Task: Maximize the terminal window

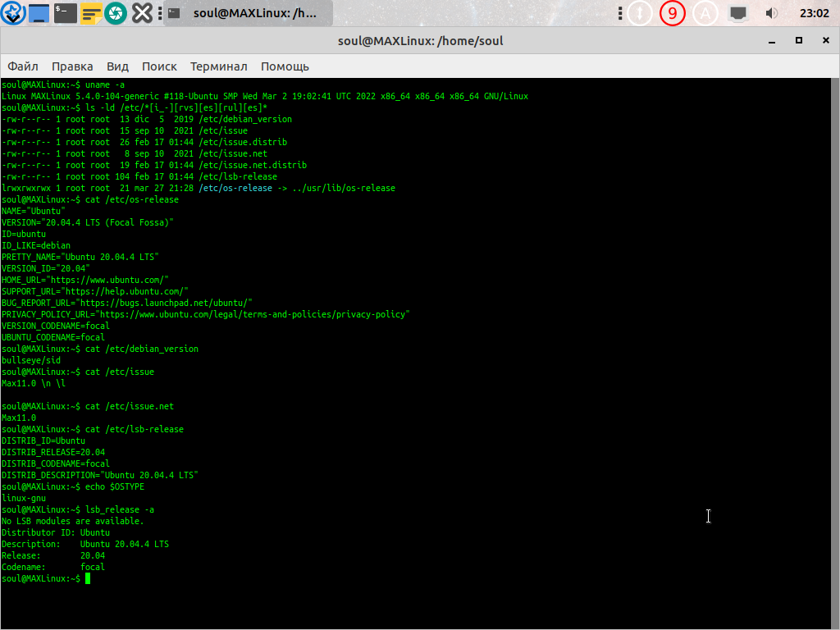Action: click(799, 41)
